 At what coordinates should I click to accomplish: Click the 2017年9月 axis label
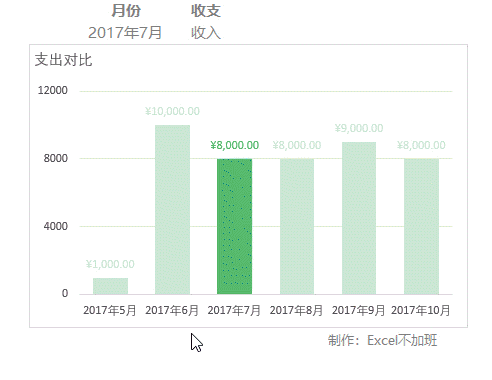(359, 310)
